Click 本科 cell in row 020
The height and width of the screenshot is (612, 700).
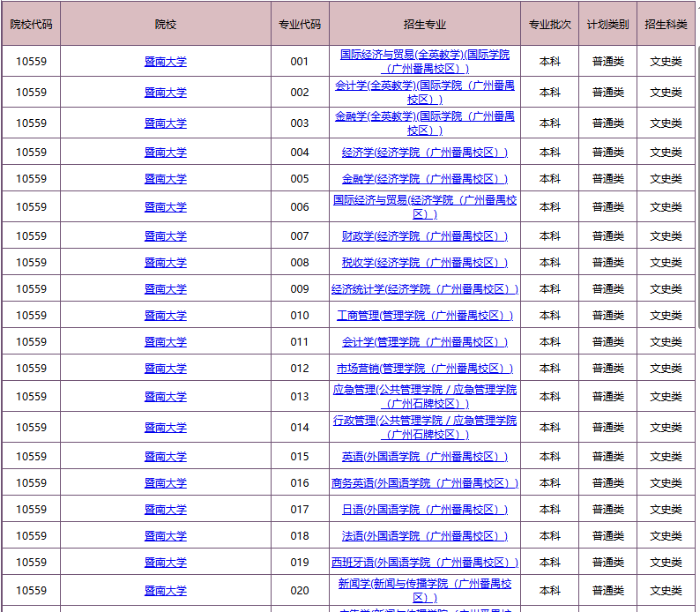click(549, 591)
